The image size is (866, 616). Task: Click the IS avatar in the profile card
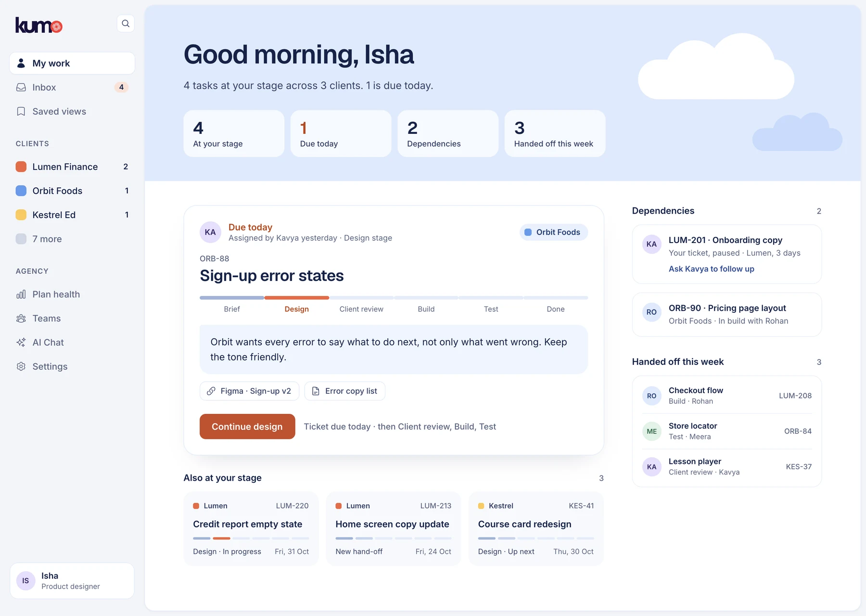tap(26, 581)
